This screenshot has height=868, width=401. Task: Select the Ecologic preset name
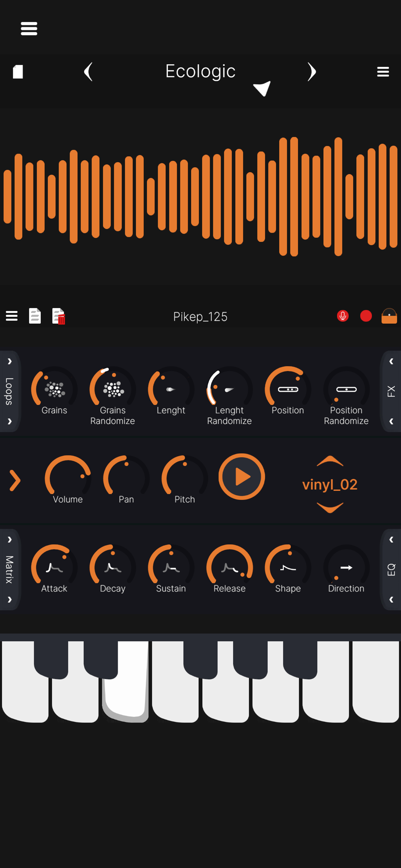200,71
